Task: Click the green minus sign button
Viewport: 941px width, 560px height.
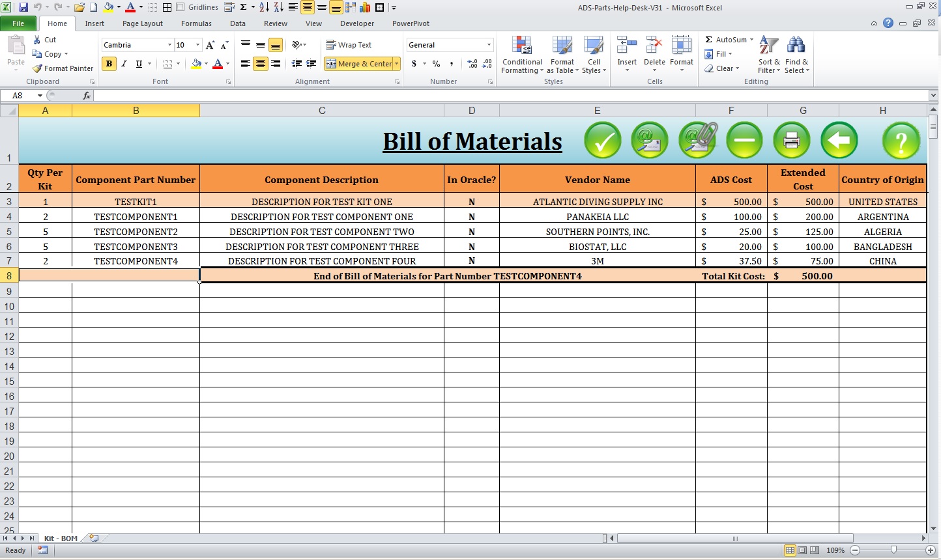Action: 744,140
